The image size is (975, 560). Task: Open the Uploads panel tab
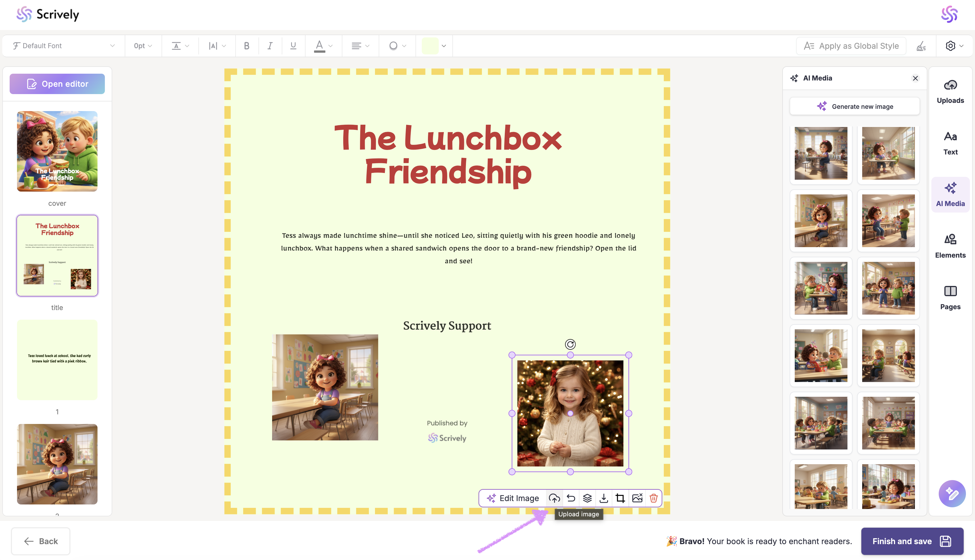pos(950,91)
